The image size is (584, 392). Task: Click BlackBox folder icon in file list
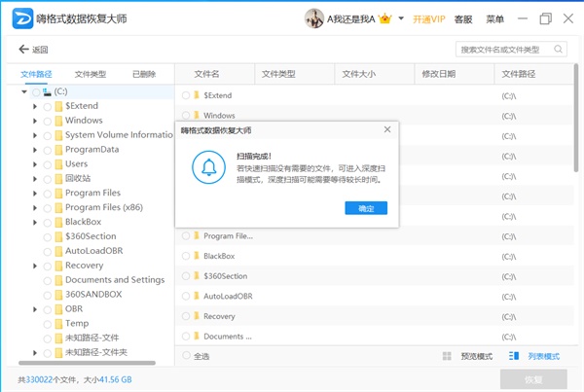tap(197, 256)
